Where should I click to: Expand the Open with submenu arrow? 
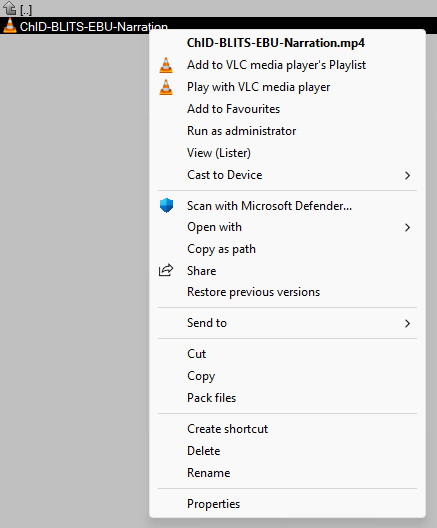point(407,228)
